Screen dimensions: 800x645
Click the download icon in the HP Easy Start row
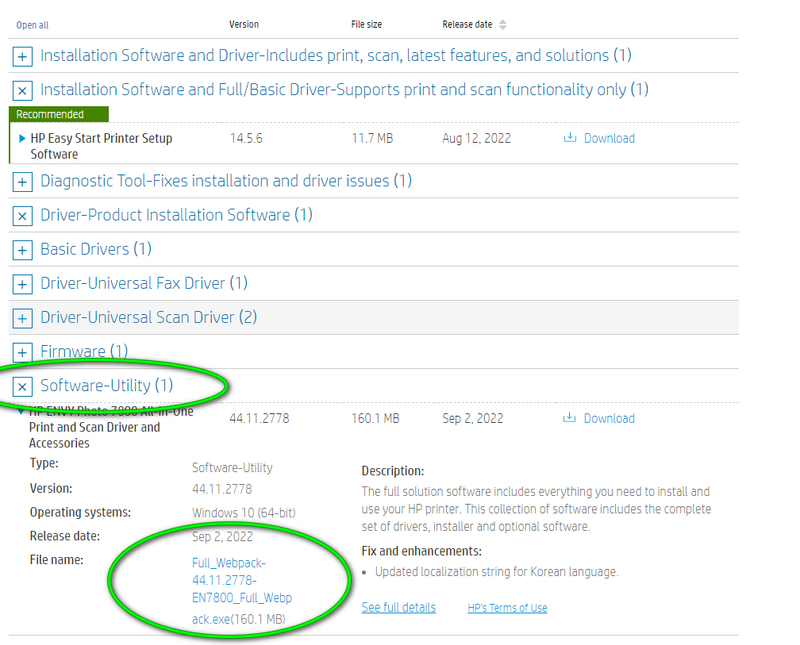pos(569,137)
